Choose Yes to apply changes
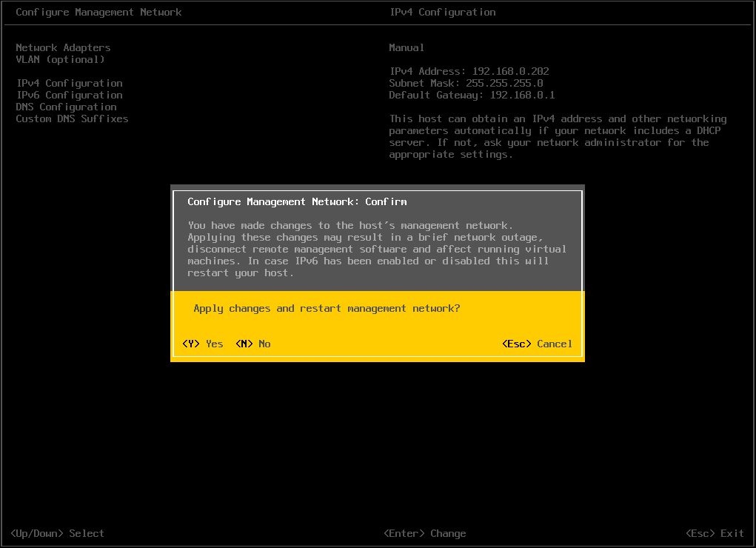The width and height of the screenshot is (756, 548). click(202, 344)
